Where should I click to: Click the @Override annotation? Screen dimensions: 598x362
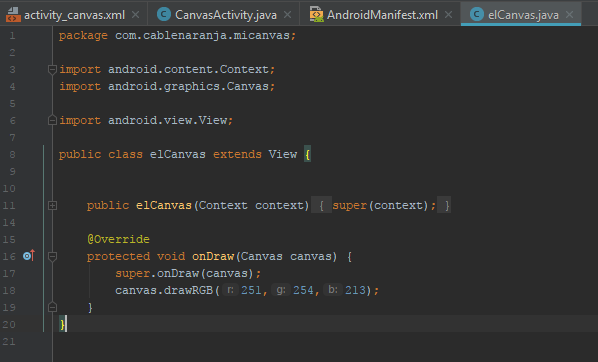(118, 240)
